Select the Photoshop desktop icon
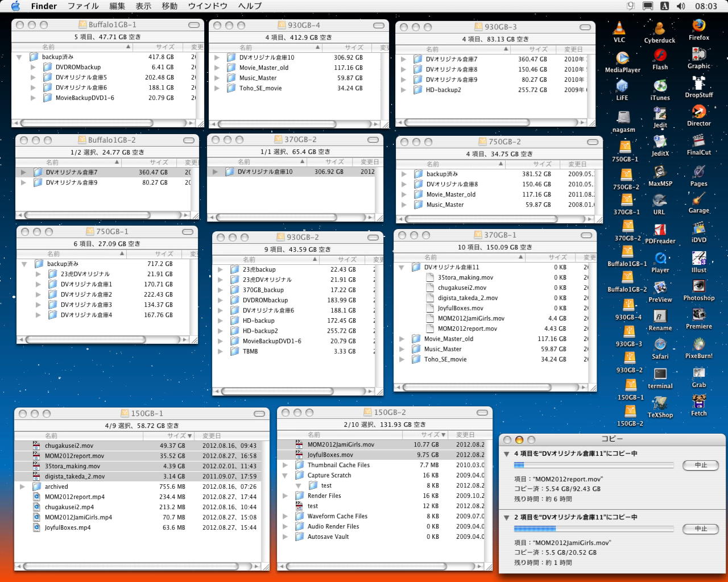The image size is (728, 582). [x=698, y=286]
